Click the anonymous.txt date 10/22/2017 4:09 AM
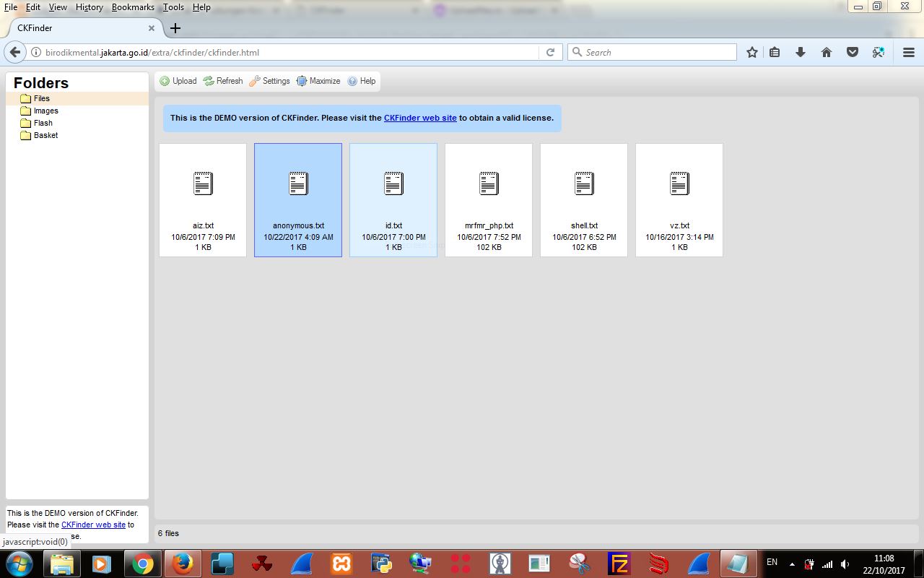This screenshot has height=578, width=924. coord(298,237)
